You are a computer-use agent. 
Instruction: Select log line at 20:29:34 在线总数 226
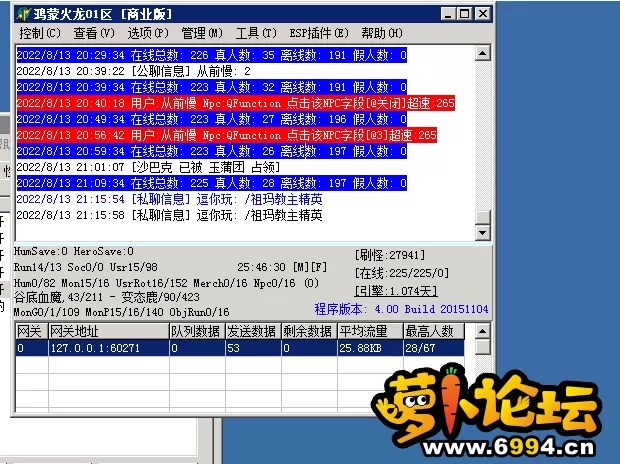[212, 55]
